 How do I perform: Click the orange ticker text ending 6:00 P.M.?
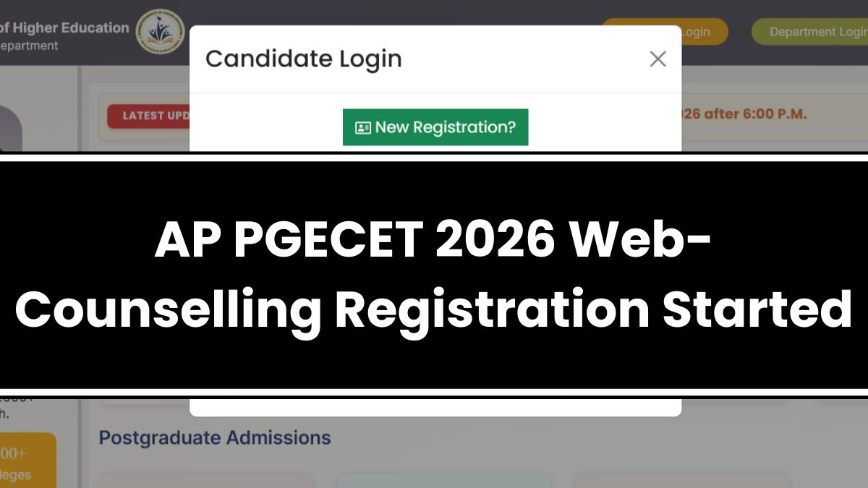744,114
